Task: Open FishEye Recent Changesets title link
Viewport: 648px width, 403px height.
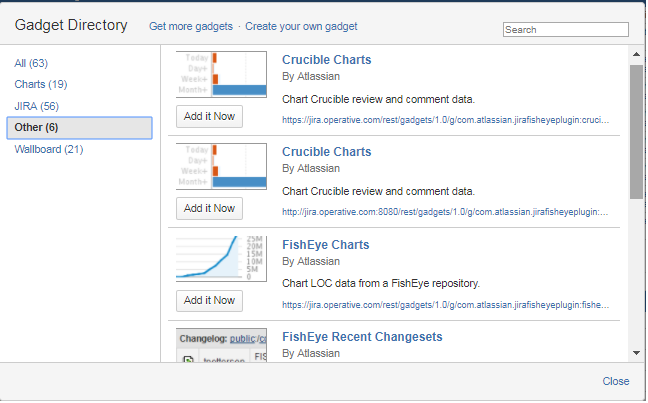Action: 362,337
